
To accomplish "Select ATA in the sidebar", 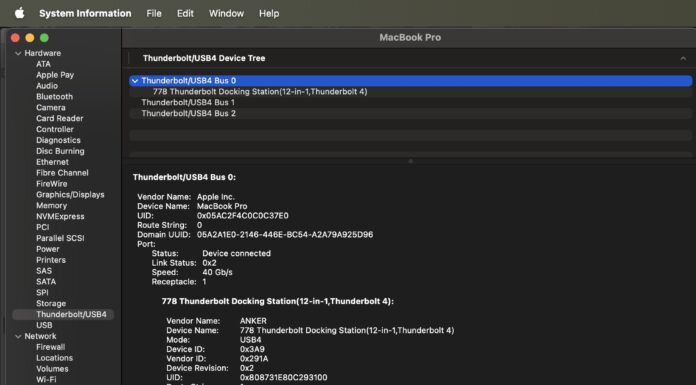I will pyautogui.click(x=44, y=64).
